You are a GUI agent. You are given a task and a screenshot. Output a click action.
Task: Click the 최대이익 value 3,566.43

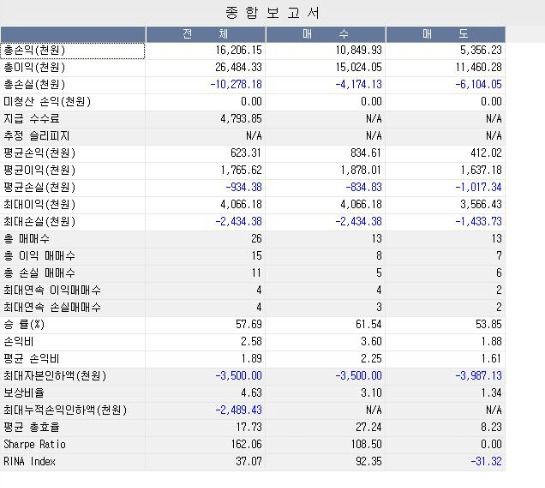point(481,204)
